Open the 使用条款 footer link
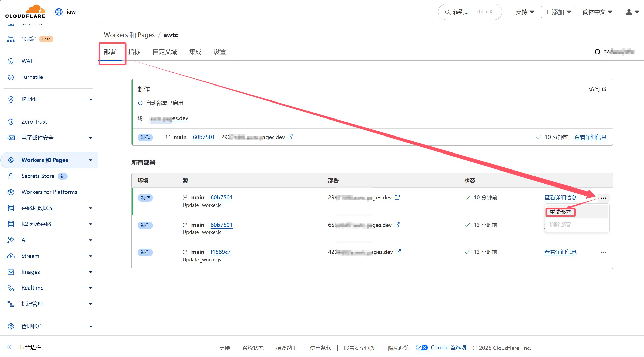 (x=321, y=348)
